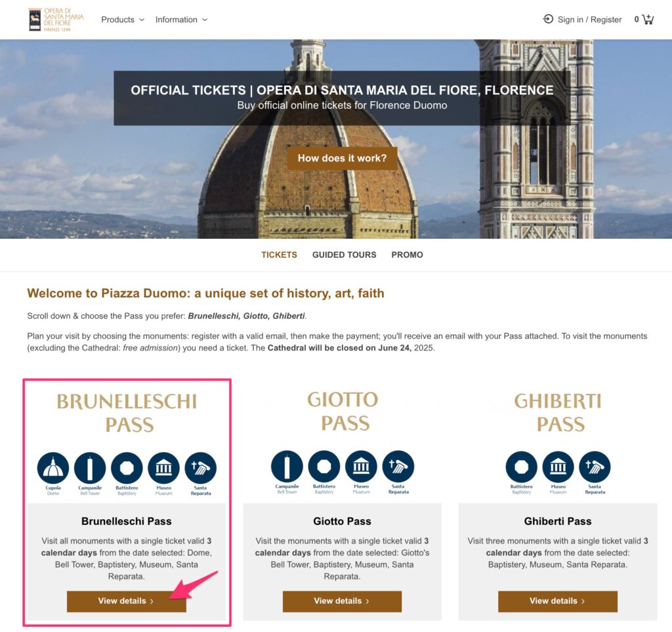Viewport: 672px width, 632px height.
Task: View details of the Giotto Pass
Action: (342, 601)
